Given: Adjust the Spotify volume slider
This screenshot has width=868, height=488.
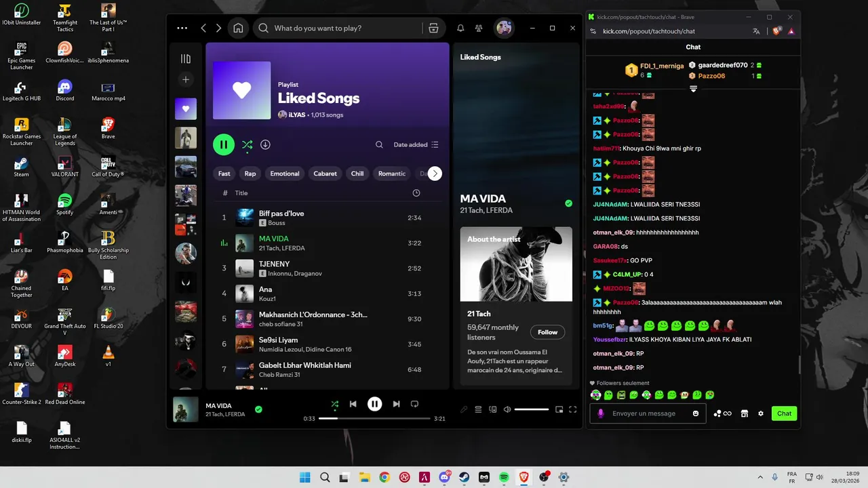Looking at the screenshot, I should pos(532,409).
